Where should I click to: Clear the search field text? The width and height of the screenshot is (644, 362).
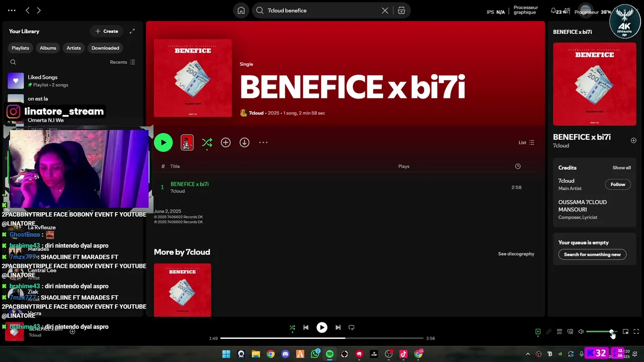point(385,11)
